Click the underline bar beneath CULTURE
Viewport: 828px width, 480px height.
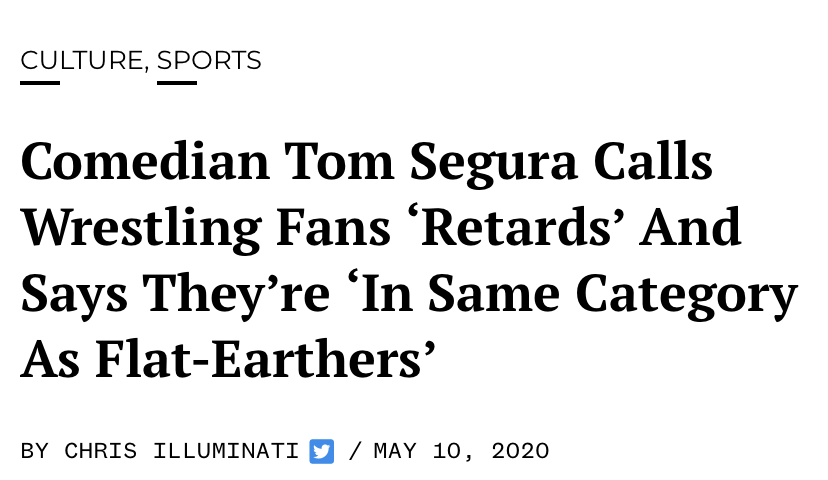40,83
